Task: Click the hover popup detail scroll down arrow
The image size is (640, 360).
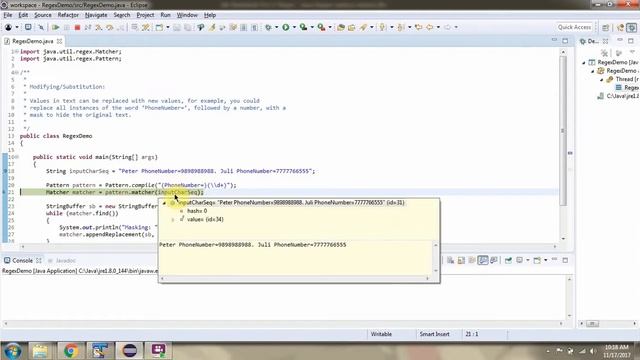Action: point(436,271)
